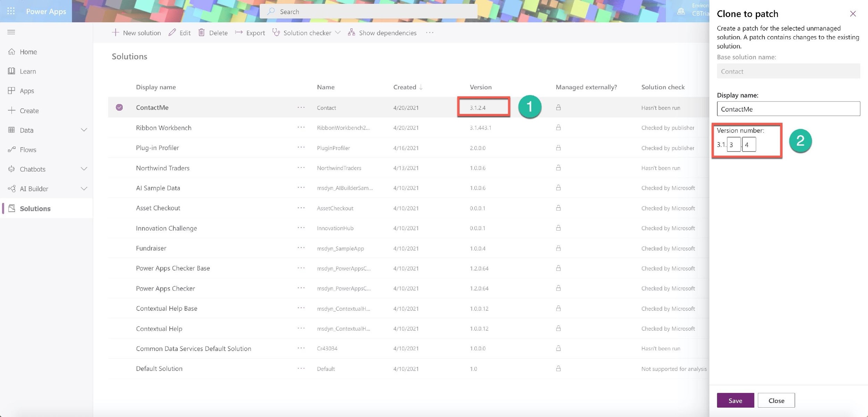Open more options for Fundraiser's neighbor Innovation Challenge row

(301, 228)
